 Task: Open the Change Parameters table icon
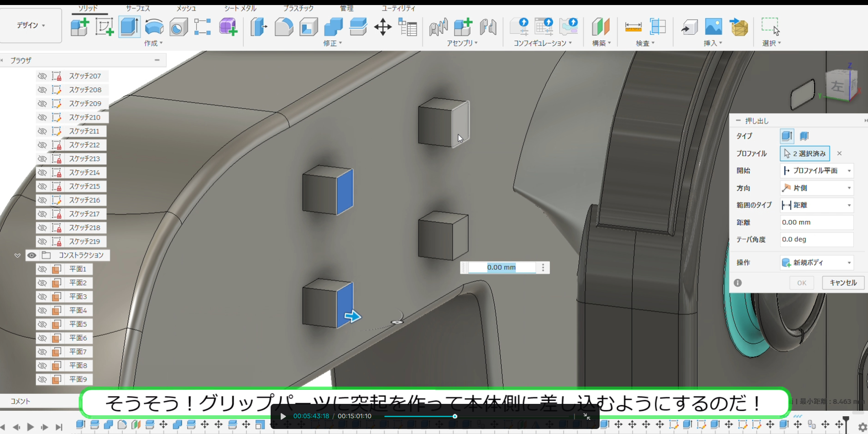coord(408,27)
